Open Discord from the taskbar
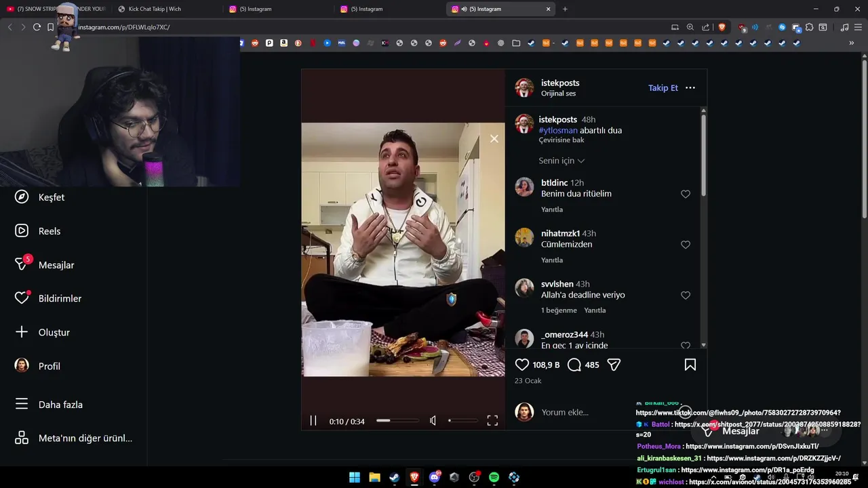The width and height of the screenshot is (868, 488). pos(435,477)
